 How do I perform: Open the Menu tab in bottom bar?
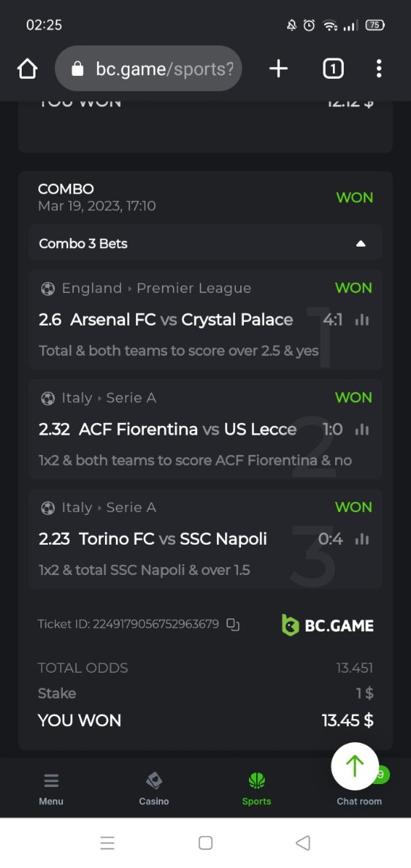click(51, 788)
